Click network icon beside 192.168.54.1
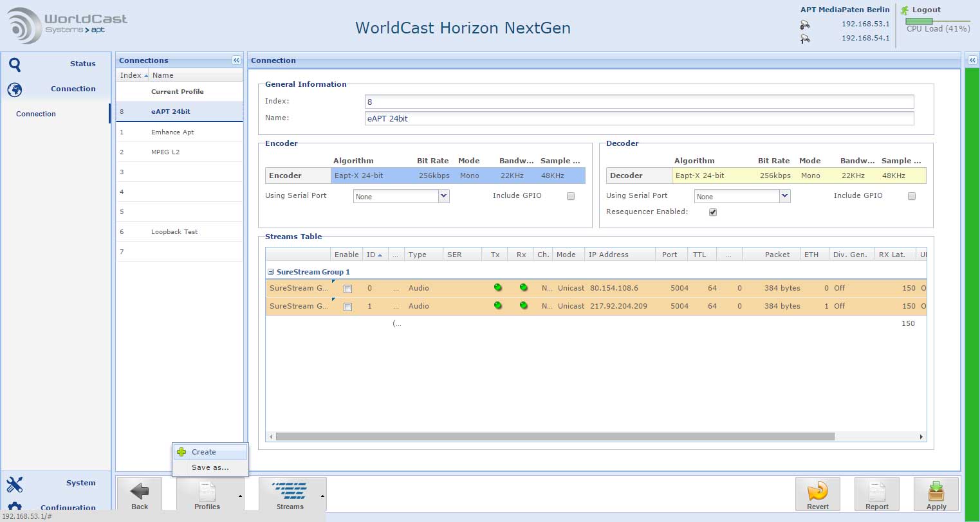Screen dimensions: 980x522 click(x=805, y=39)
